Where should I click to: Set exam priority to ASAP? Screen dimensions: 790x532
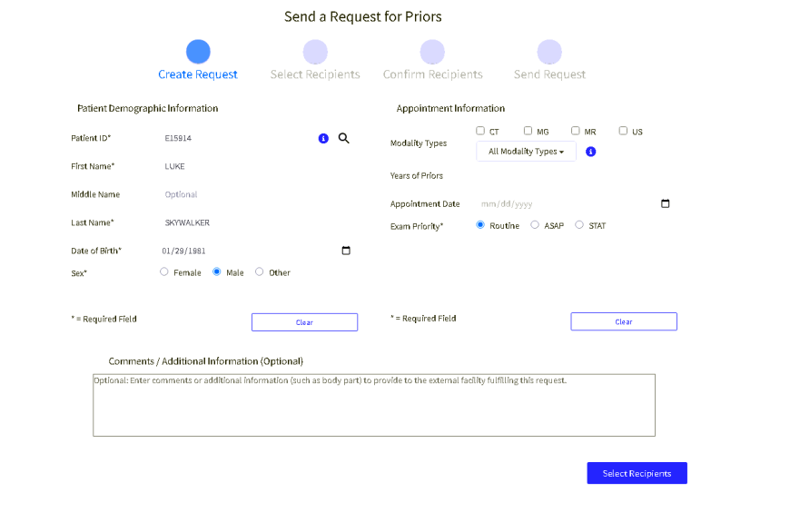[535, 225]
